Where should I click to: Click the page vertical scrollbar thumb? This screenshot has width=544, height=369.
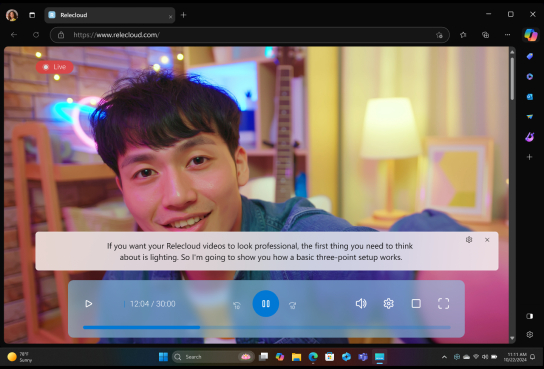[x=512, y=79]
